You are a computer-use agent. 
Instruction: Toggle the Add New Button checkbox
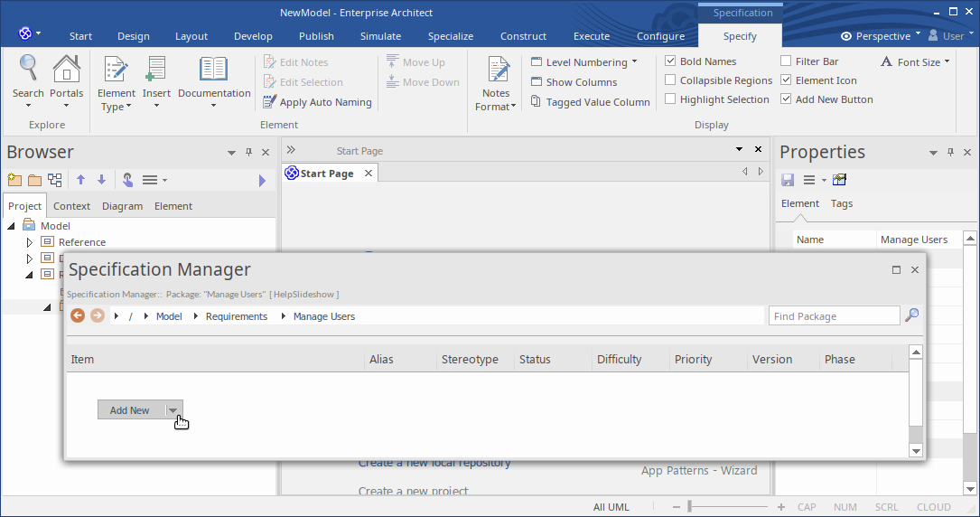point(786,99)
